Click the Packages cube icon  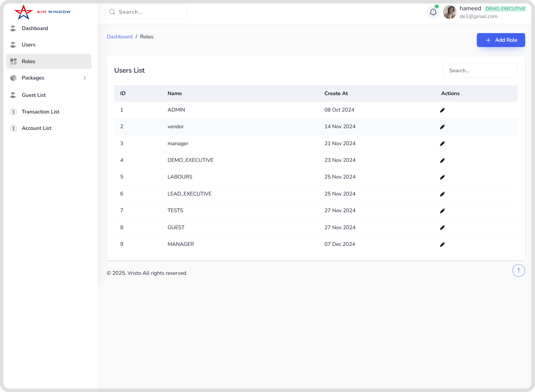(13, 78)
